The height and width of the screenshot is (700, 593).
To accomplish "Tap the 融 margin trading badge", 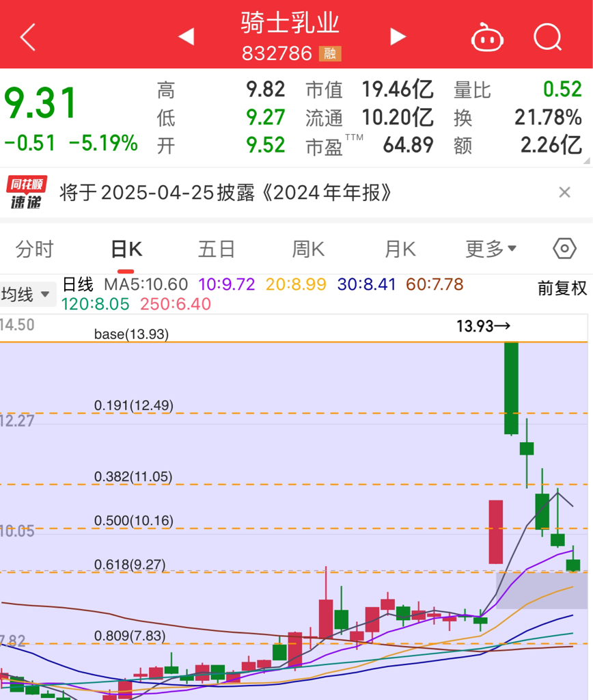I will [330, 53].
